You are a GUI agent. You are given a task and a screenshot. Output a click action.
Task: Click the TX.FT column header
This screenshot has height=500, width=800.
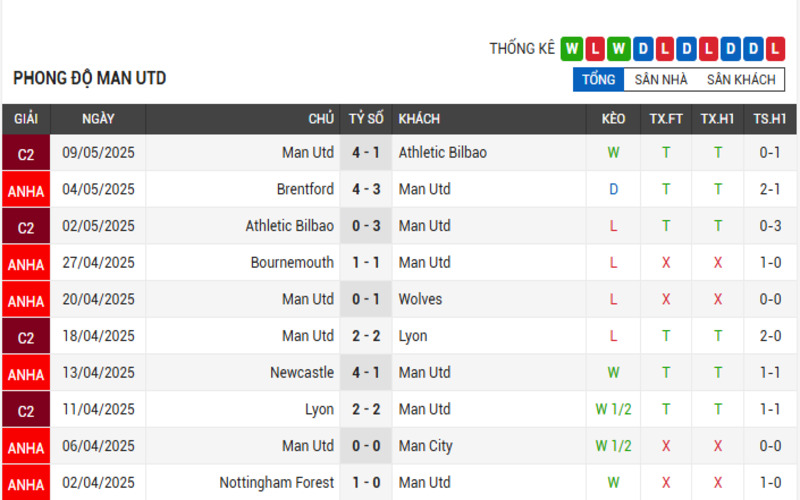[x=666, y=119]
